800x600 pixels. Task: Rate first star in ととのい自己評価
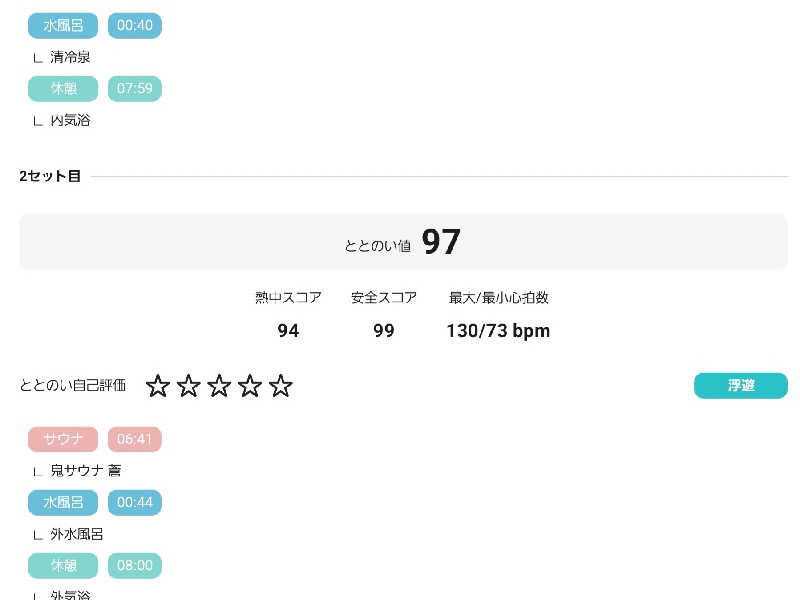coord(158,386)
